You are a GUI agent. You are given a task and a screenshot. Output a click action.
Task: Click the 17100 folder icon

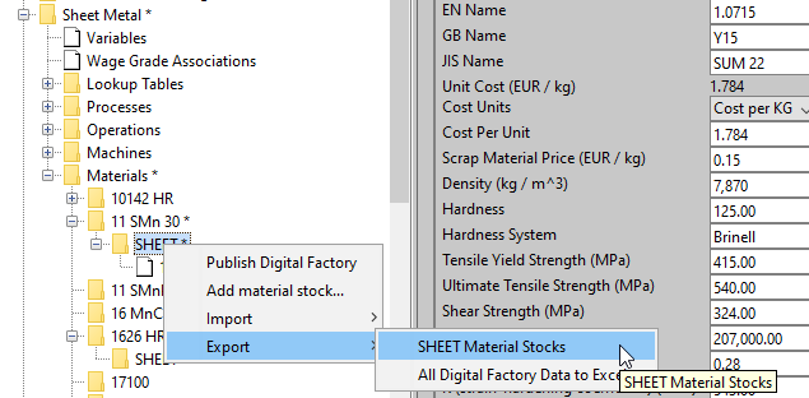96,383
